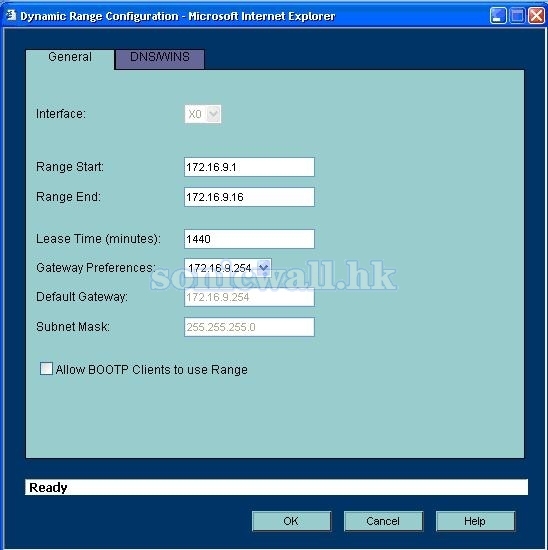Screen dimensions: 548x550
Task: Click the Range Start input field
Action: click(249, 167)
